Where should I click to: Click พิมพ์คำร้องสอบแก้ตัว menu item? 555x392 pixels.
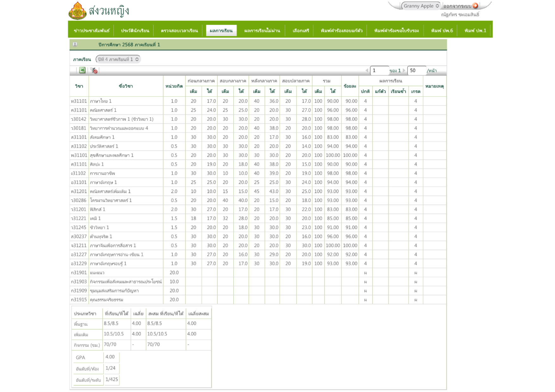coord(341,31)
